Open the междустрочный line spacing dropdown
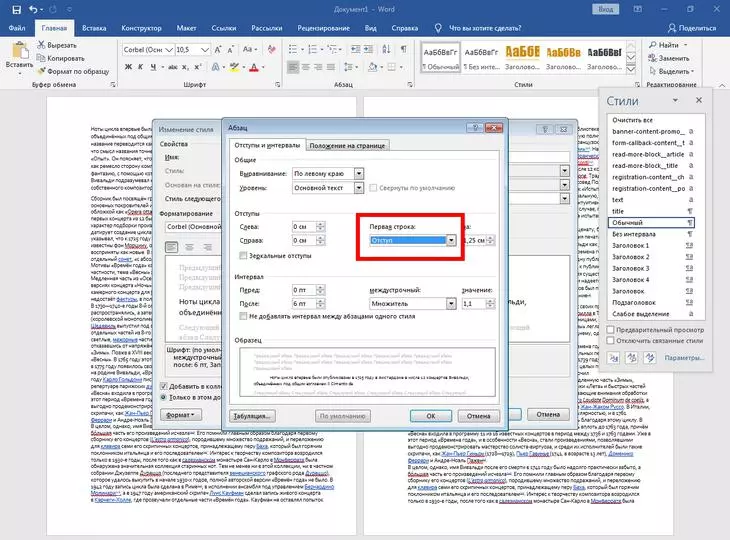Viewport: 730px width, 540px height. [451, 301]
